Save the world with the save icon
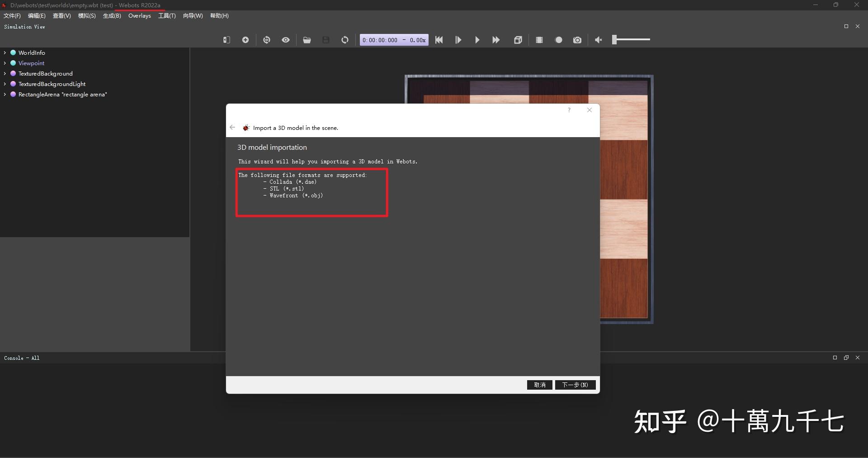Screen dimensions: 868x458 326,40
